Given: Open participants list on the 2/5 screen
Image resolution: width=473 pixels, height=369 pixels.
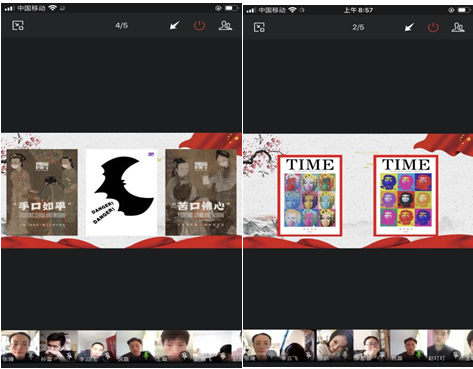Looking at the screenshot, I should (458, 27).
